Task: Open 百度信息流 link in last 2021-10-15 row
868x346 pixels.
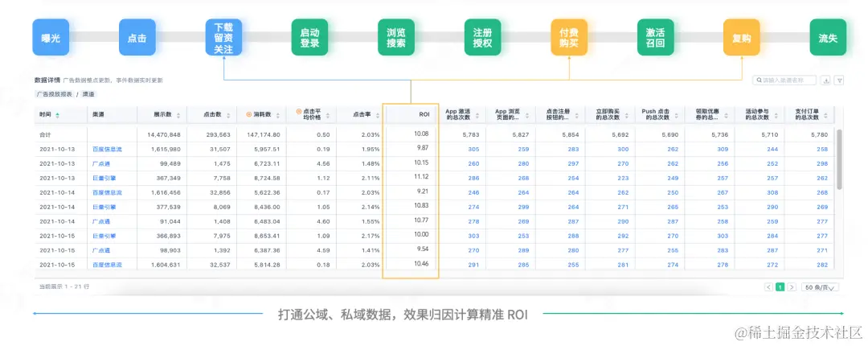Action: click(x=107, y=265)
